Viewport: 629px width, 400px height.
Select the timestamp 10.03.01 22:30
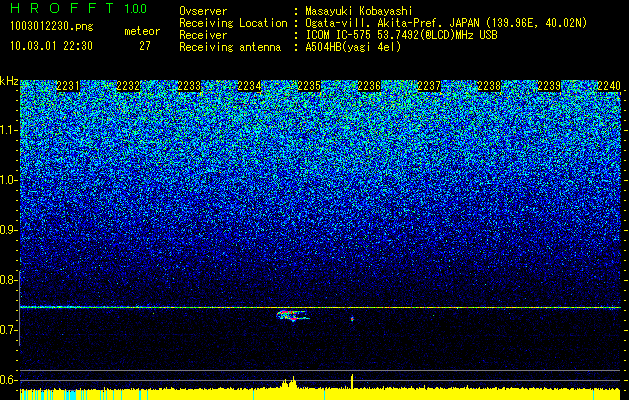click(51, 46)
